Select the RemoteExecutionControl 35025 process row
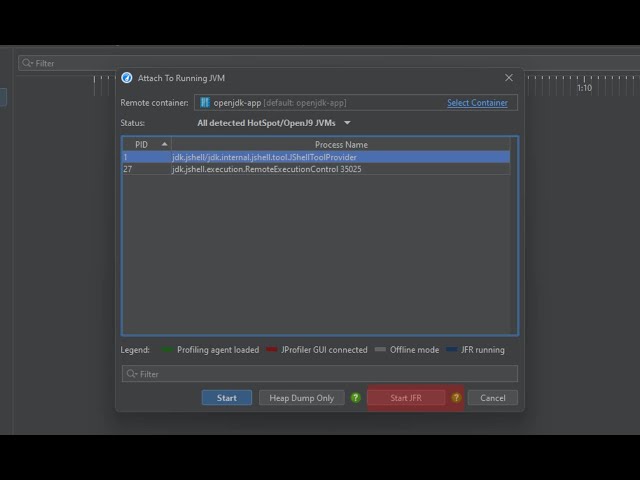The width and height of the screenshot is (640, 480). point(316,169)
